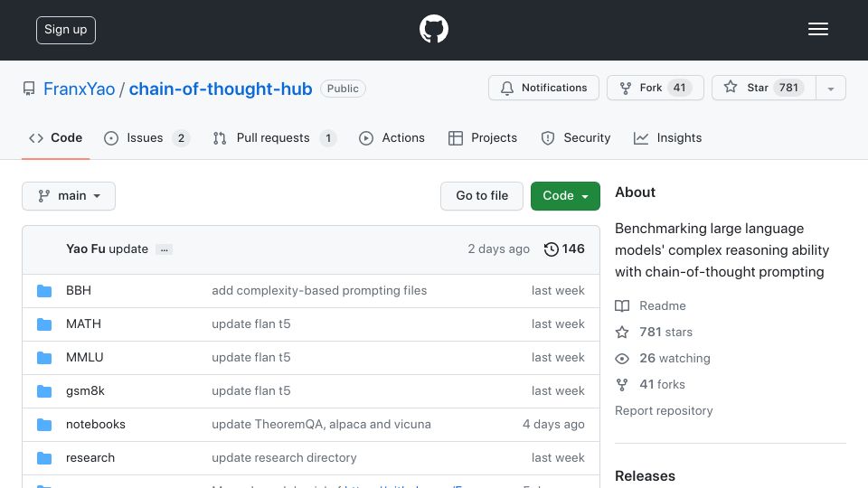Click the gsm8k folder icon
868x488 pixels.
pyautogui.click(x=44, y=391)
